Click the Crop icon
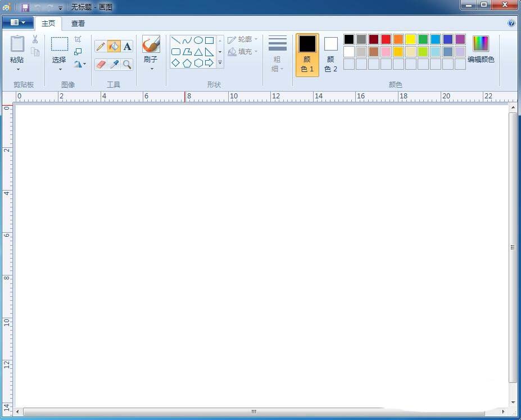 [78, 39]
